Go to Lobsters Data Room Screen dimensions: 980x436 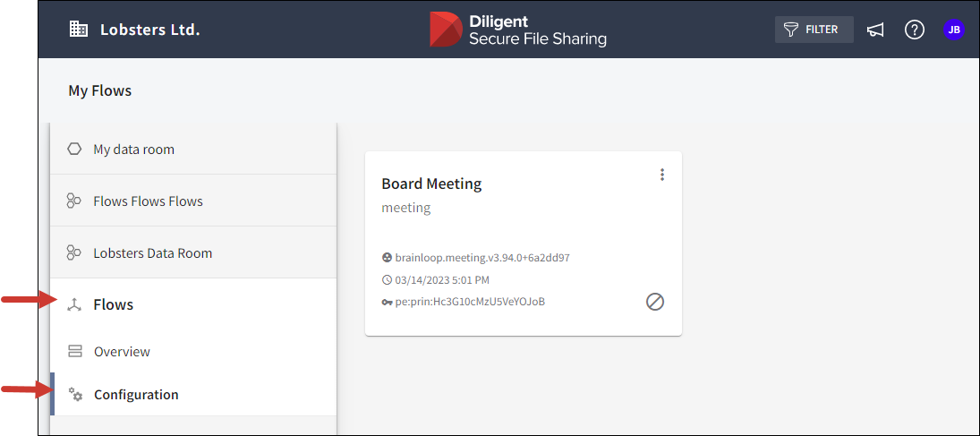(152, 253)
